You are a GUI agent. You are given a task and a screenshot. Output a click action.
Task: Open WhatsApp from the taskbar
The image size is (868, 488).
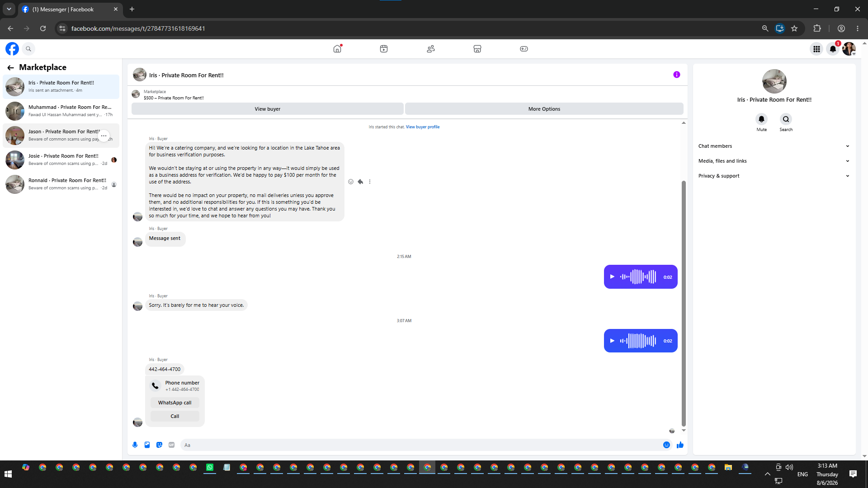pyautogui.click(x=210, y=468)
